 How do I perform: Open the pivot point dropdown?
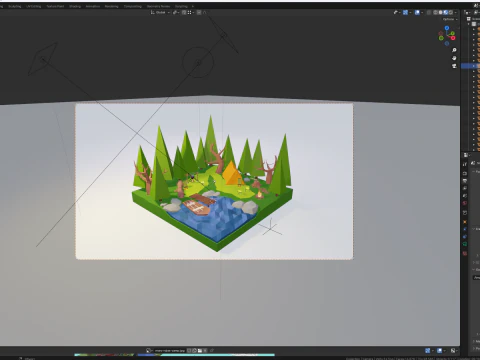point(176,12)
